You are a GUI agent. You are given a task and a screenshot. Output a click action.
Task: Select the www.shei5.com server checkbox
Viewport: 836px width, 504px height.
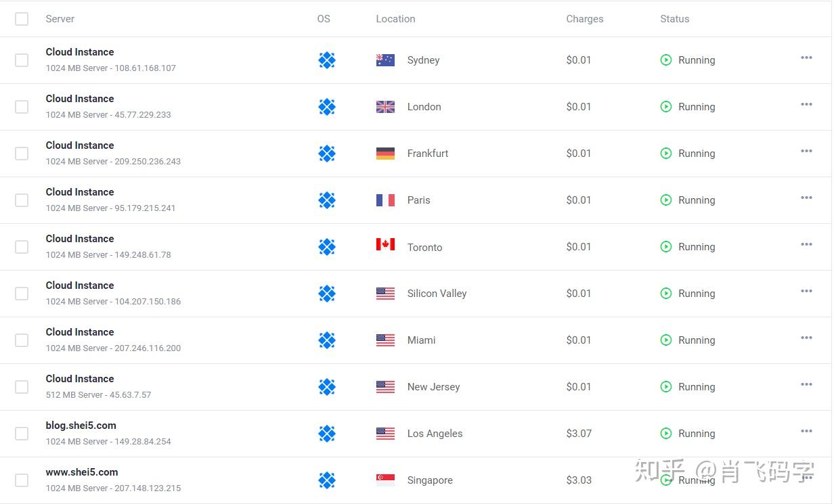22,480
